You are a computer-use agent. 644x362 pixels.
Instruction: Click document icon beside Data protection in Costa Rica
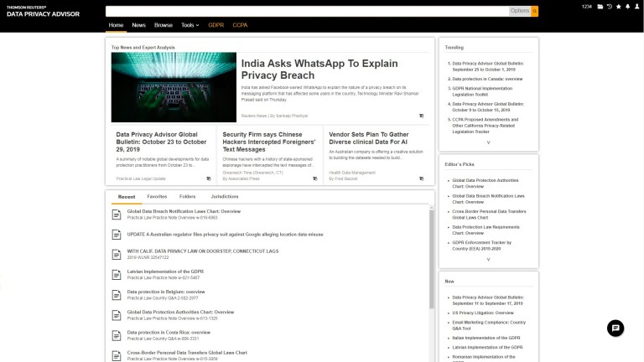[117, 335]
